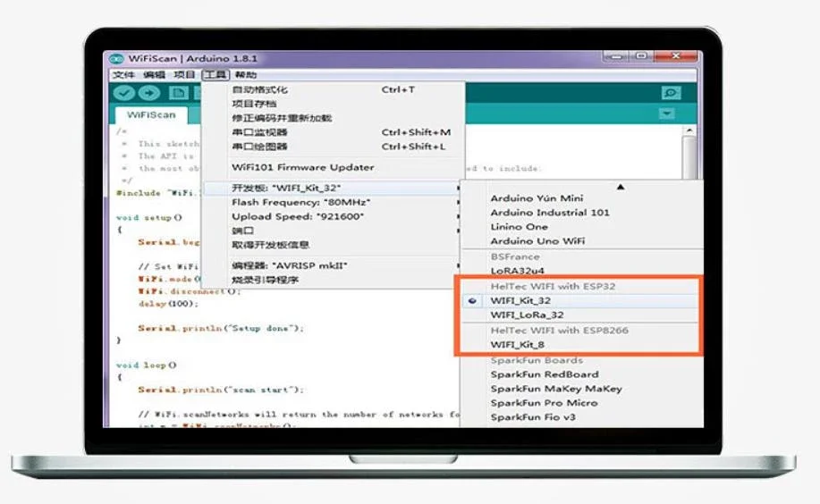Expand Upload Speed "921600" submenu

coord(334,216)
